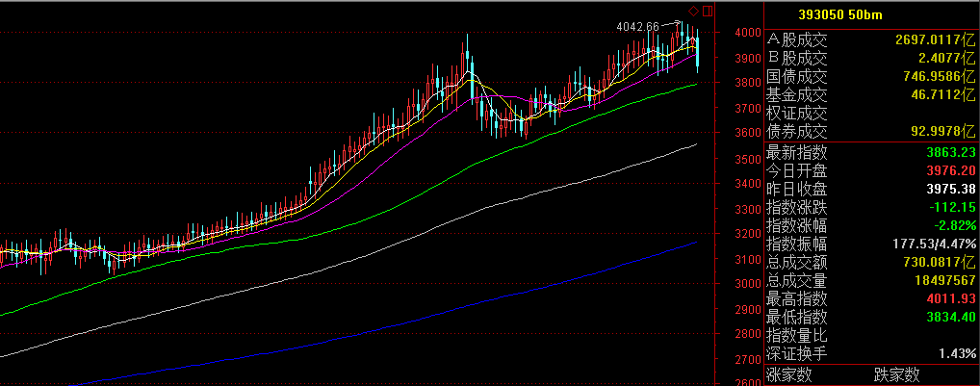Viewport: 980px width, 386px height.
Task: Click the 393050 50bm index title
Action: (838, 14)
